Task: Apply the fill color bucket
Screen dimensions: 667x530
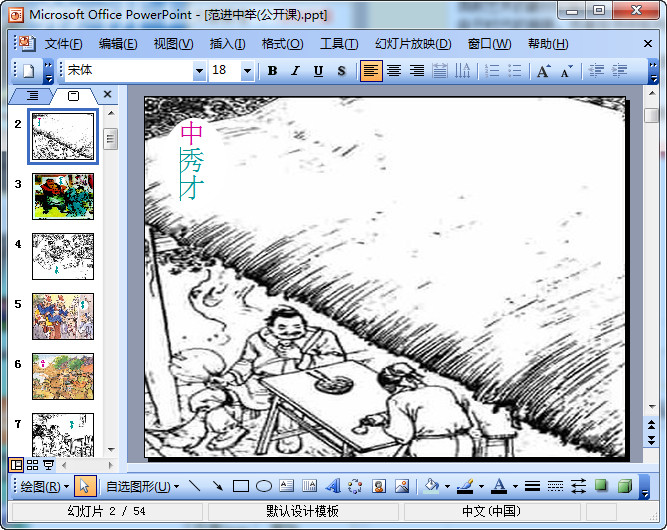Action: click(x=431, y=486)
